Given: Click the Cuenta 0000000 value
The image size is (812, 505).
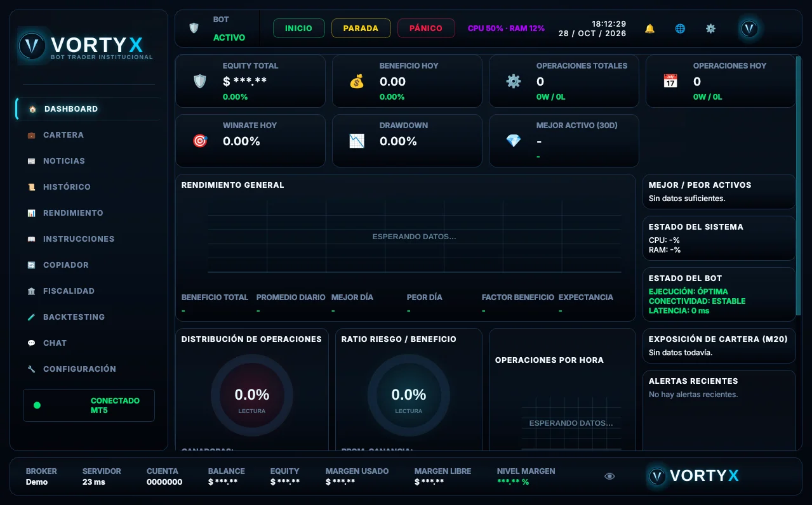Looking at the screenshot, I should pos(164,482).
